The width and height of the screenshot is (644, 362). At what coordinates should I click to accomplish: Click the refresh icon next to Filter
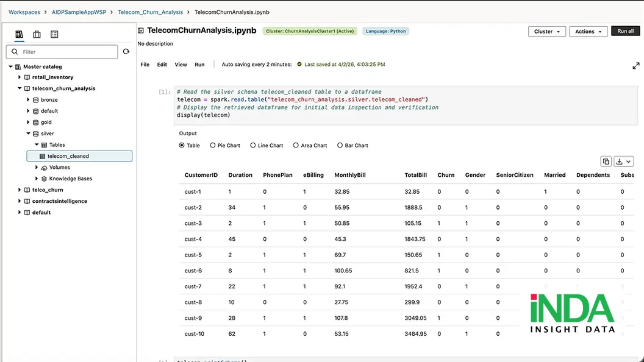(126, 52)
